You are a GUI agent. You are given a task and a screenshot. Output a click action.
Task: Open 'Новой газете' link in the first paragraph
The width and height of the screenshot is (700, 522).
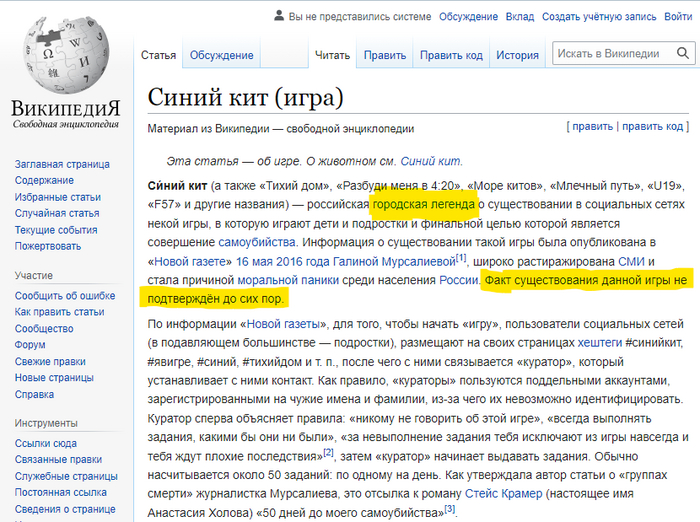click(x=190, y=261)
